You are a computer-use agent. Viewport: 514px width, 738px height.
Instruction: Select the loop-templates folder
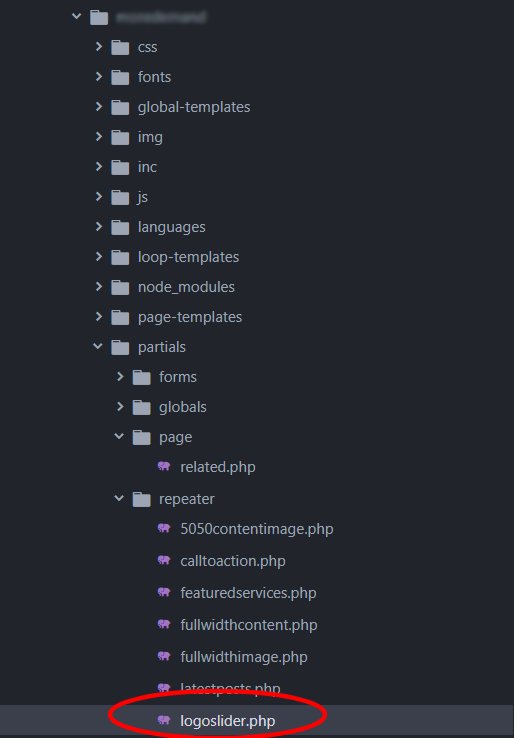coord(188,257)
